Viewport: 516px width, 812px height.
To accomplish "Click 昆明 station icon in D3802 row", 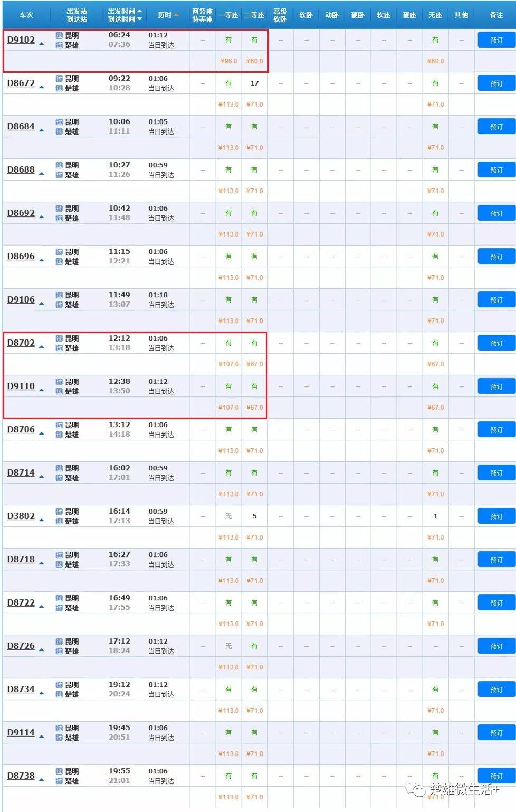I will pos(59,512).
